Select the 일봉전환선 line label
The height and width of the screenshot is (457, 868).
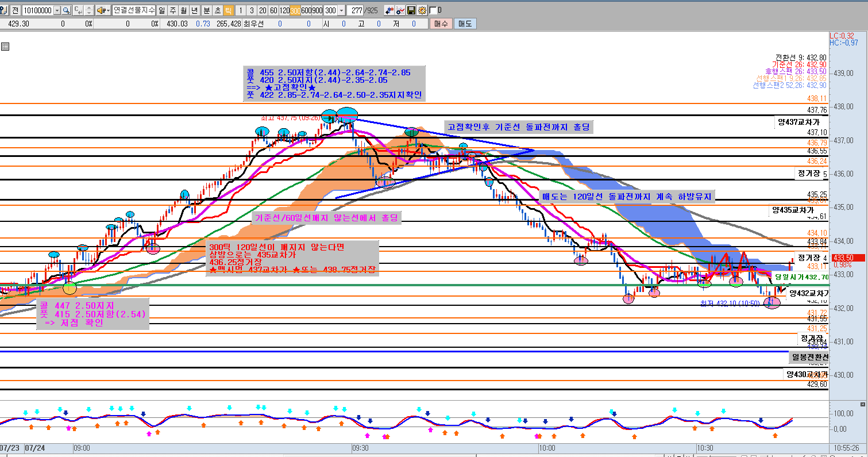point(809,357)
